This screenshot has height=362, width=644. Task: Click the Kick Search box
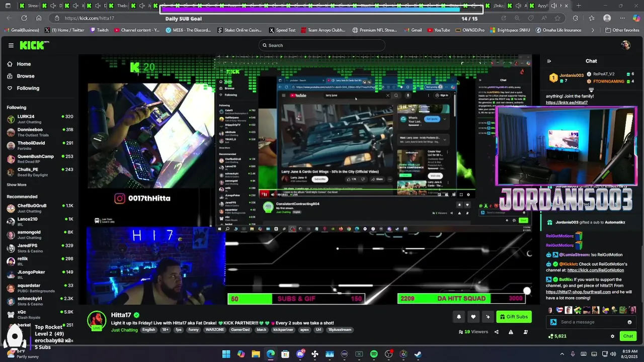(322, 45)
